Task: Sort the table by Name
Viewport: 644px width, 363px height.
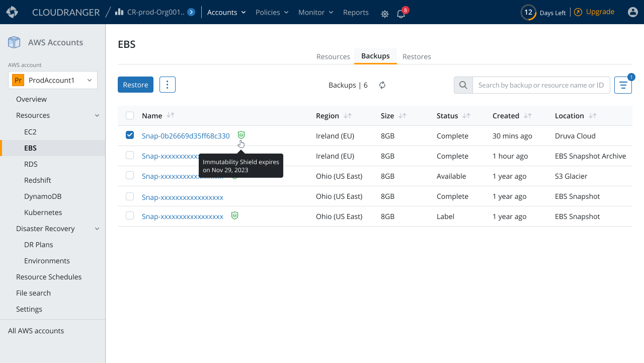Action: pyautogui.click(x=171, y=115)
